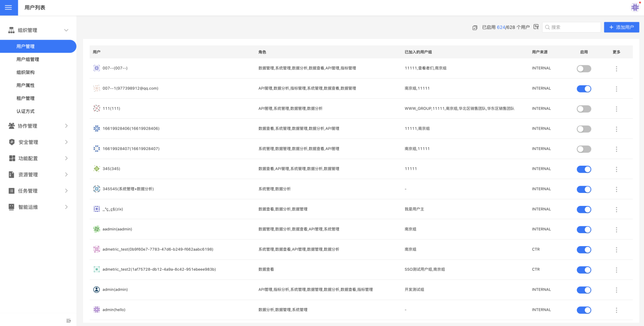Open the profile avatar in top-right corner
This screenshot has width=644, height=326.
635,8
